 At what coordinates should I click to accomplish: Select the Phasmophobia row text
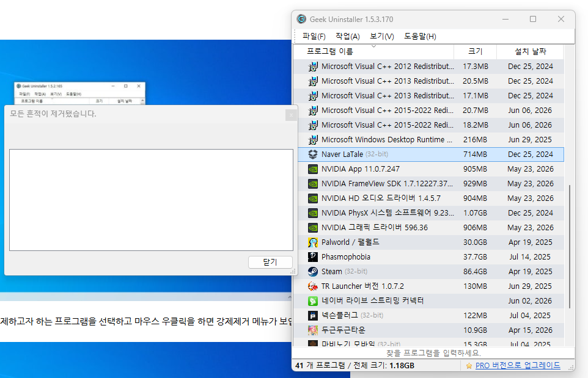[346, 257]
